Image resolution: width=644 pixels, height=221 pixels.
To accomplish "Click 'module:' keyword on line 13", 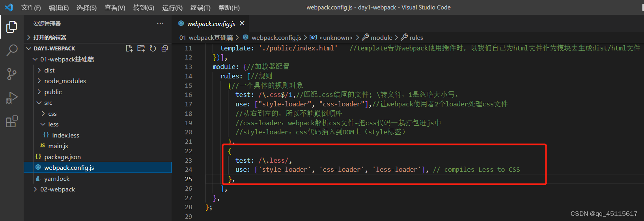I will click(x=226, y=67).
